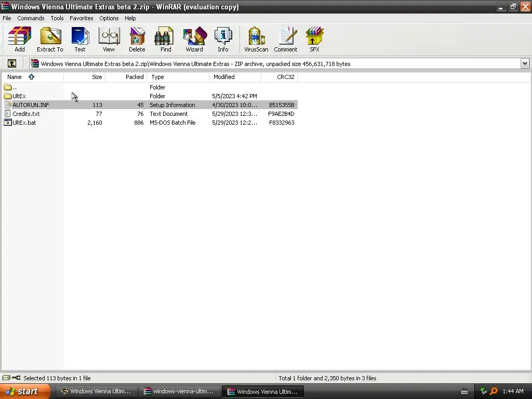Sort by Packed column header

point(126,77)
